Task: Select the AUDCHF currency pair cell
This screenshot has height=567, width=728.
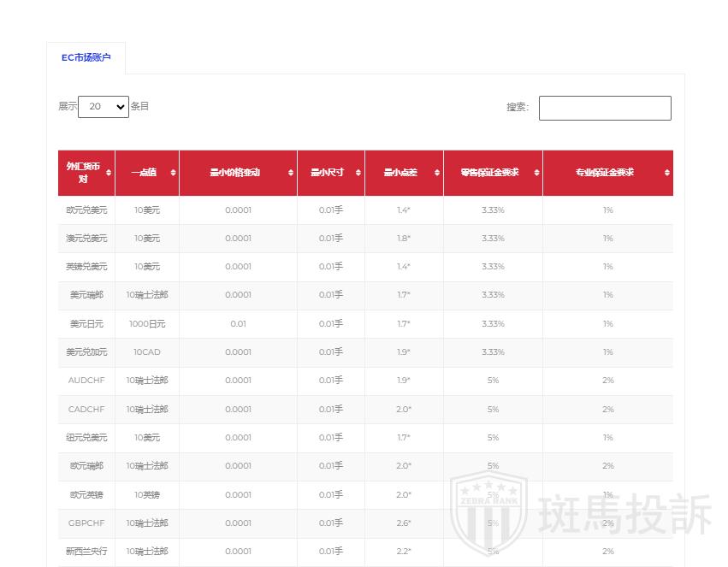Action: pos(86,381)
